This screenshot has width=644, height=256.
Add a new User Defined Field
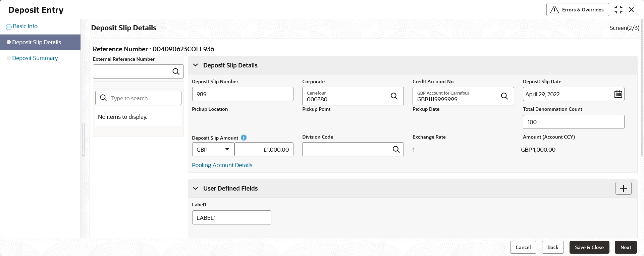pyautogui.click(x=623, y=188)
